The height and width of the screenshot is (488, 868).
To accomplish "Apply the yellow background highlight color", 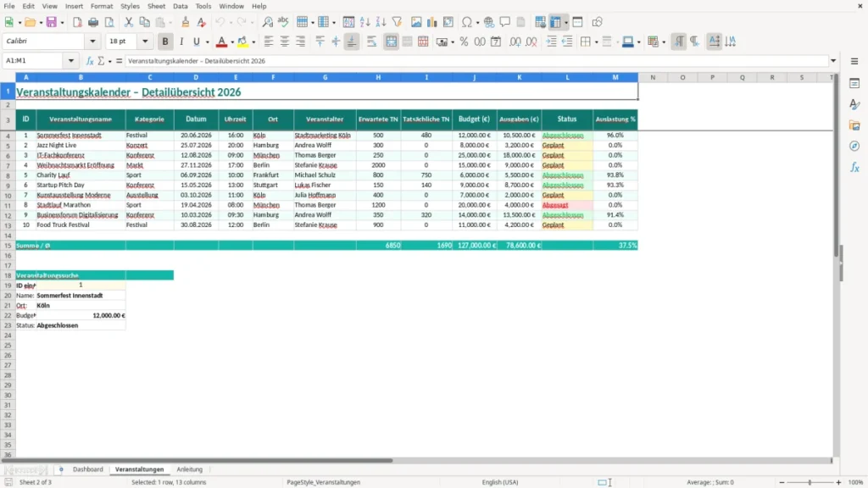I will [x=242, y=42].
